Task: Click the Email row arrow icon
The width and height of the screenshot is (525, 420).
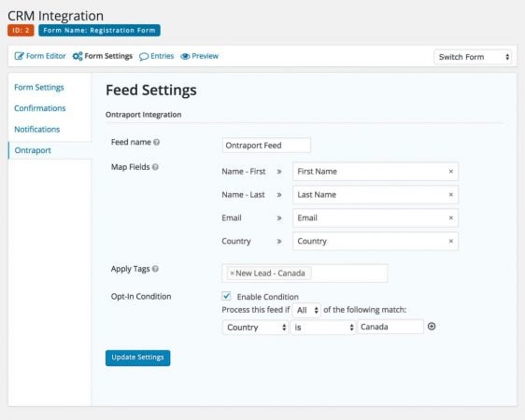Action: pos(279,218)
